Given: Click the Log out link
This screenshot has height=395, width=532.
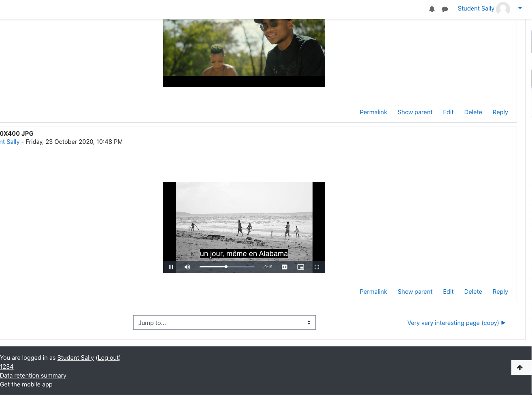Looking at the screenshot, I should click(x=109, y=358).
